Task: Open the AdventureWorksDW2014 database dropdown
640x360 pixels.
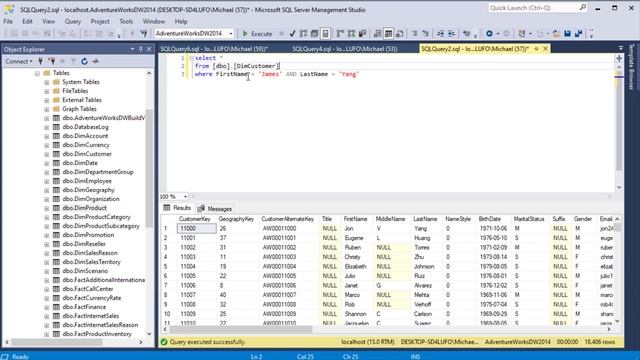Action: 231,34
